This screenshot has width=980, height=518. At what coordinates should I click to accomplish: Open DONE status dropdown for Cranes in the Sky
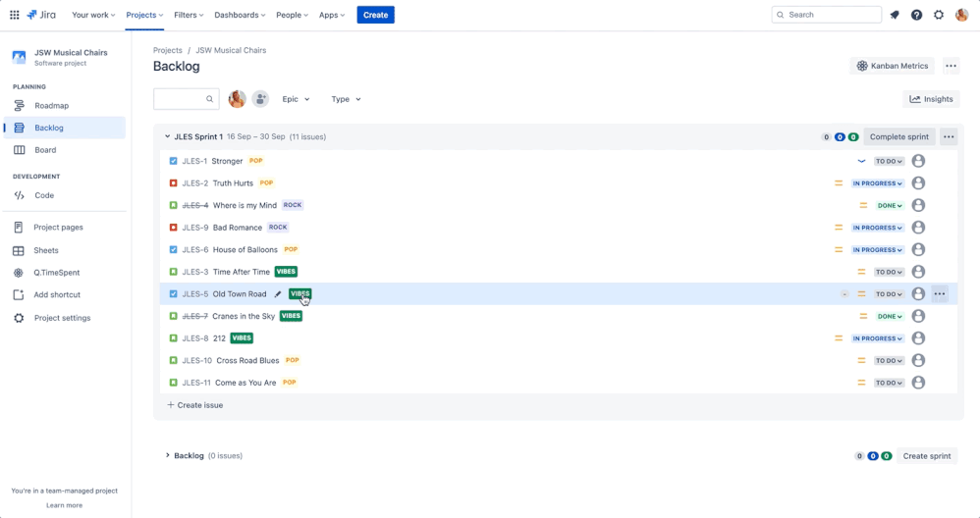(890, 317)
